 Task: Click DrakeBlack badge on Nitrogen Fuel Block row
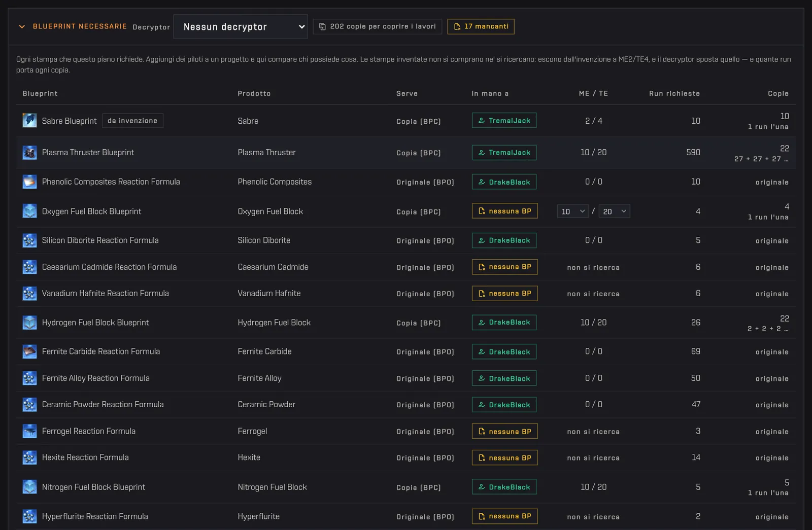504,487
